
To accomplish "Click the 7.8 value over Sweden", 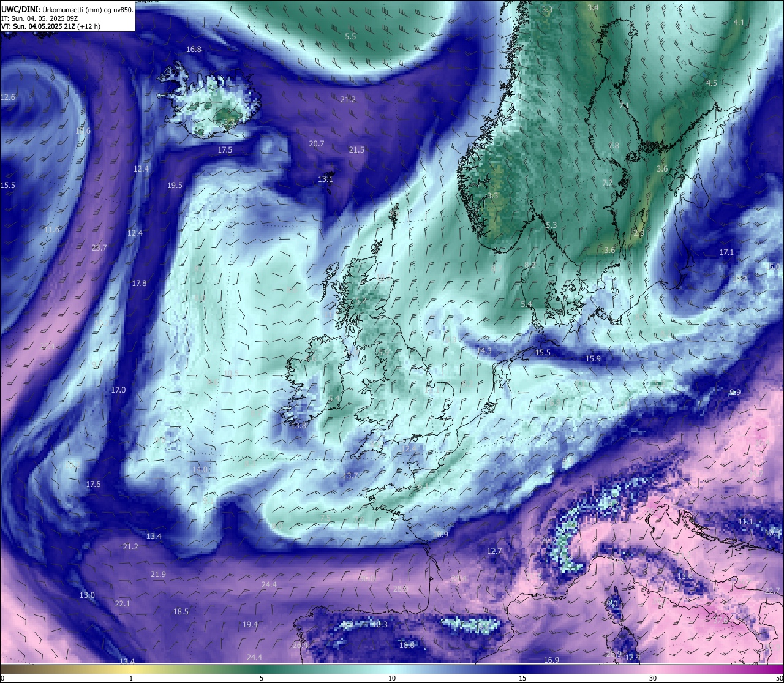I will [x=614, y=146].
